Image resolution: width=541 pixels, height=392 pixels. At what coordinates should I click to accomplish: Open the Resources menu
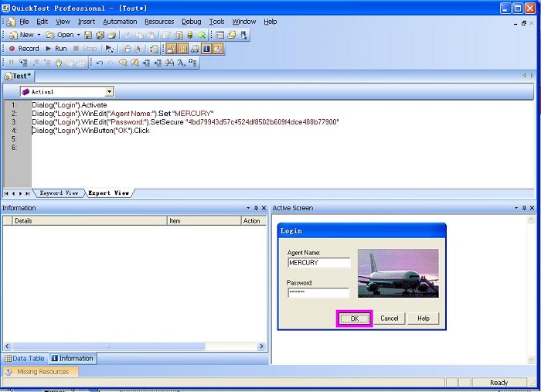159,22
